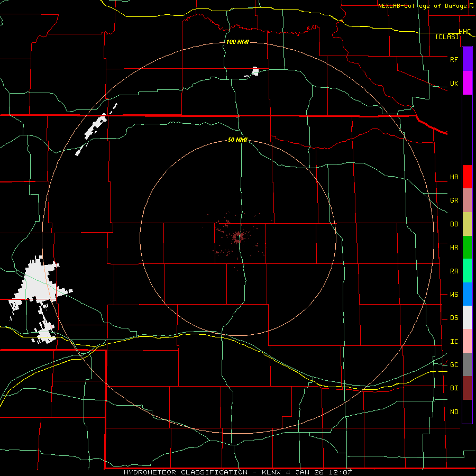Click the IC legend label

(454, 342)
